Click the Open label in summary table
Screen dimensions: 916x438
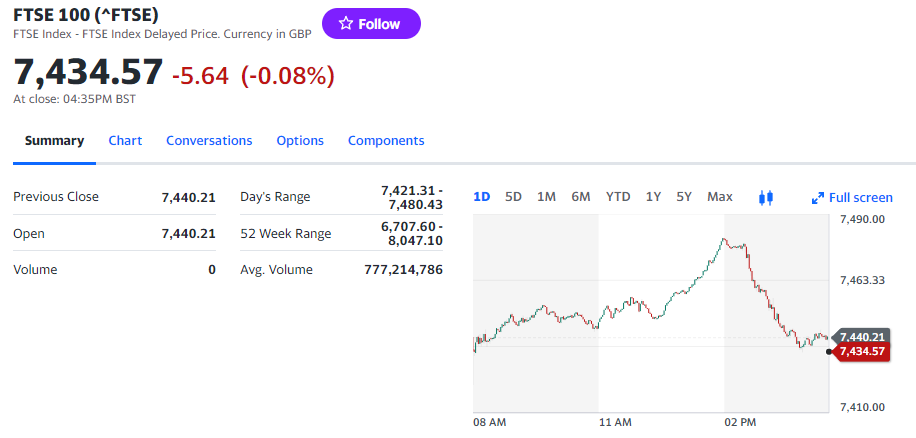[29, 234]
